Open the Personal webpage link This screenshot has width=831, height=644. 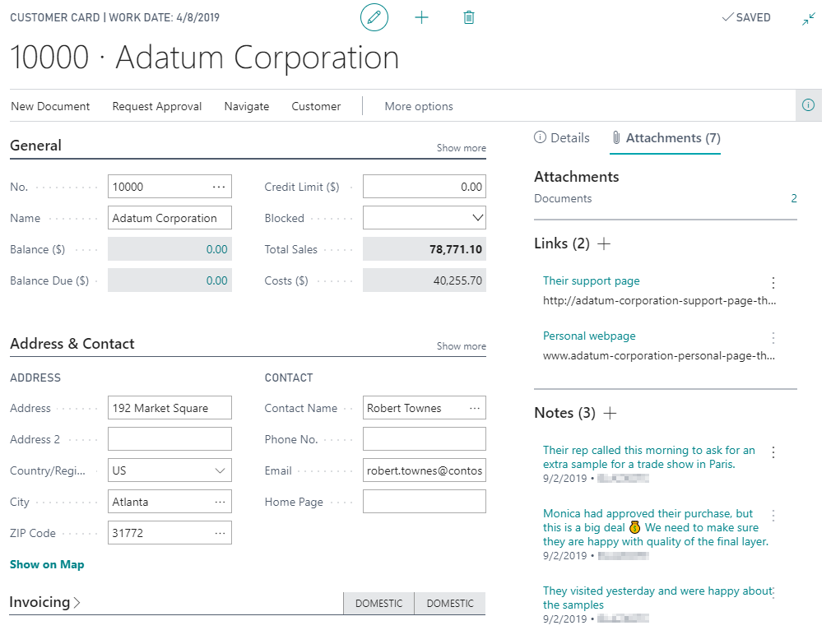click(x=589, y=336)
